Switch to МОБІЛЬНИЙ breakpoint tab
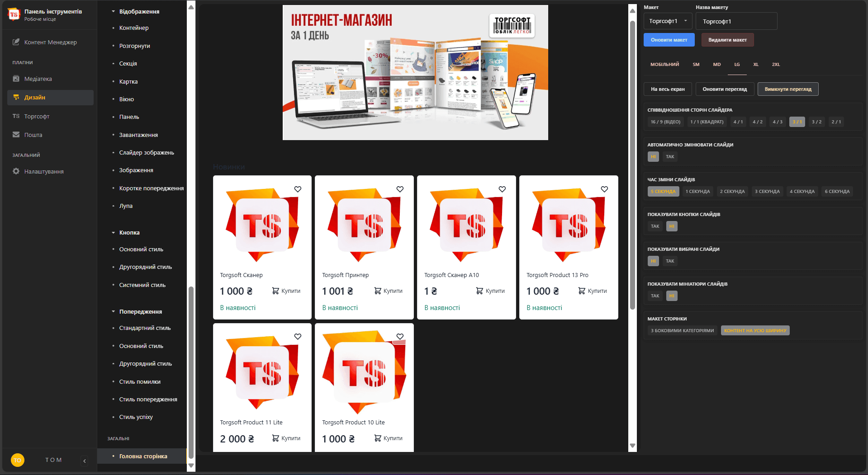 tap(664, 65)
